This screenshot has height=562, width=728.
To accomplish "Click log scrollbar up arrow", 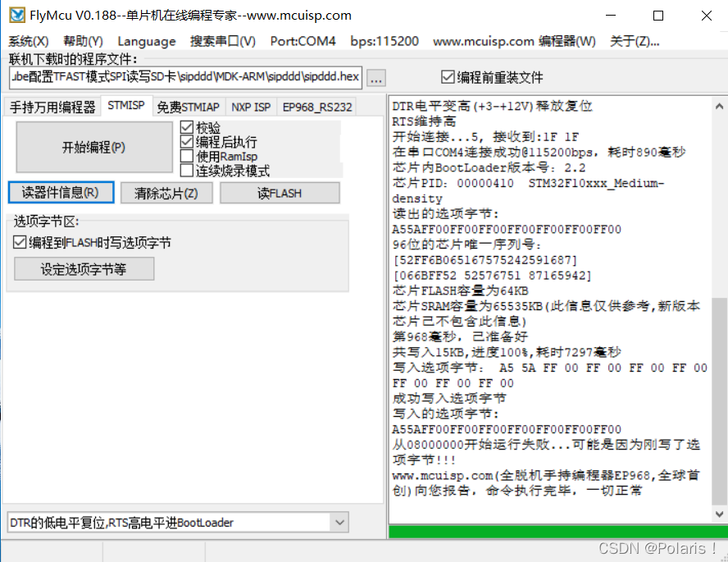I will [719, 107].
